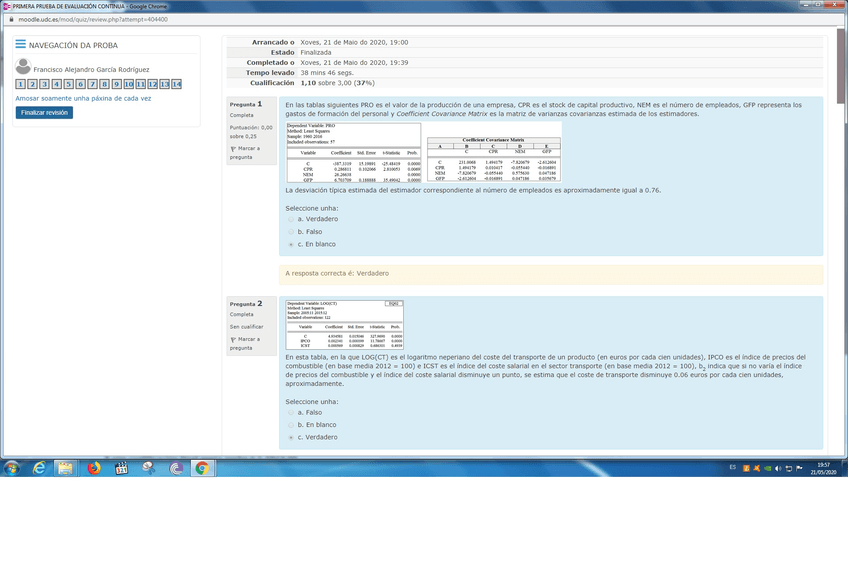
Task: Open Internet Explorer from the taskbar
Action: [40, 467]
